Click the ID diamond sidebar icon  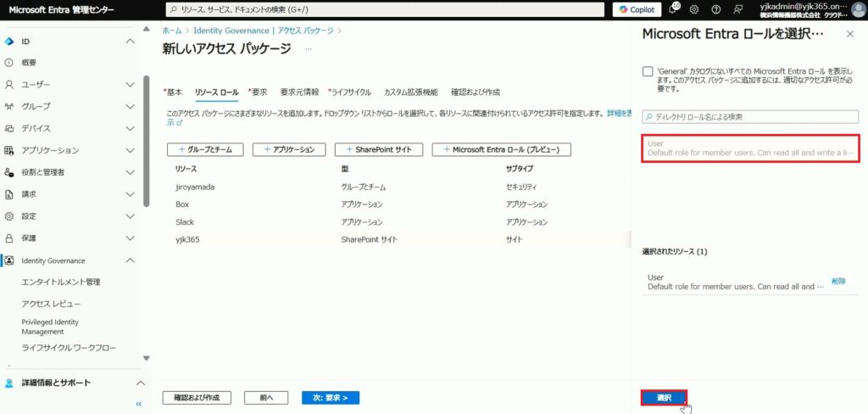pyautogui.click(x=8, y=42)
